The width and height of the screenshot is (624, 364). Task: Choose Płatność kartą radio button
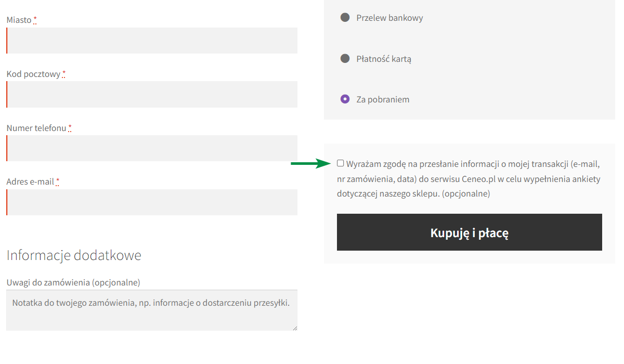[345, 58]
